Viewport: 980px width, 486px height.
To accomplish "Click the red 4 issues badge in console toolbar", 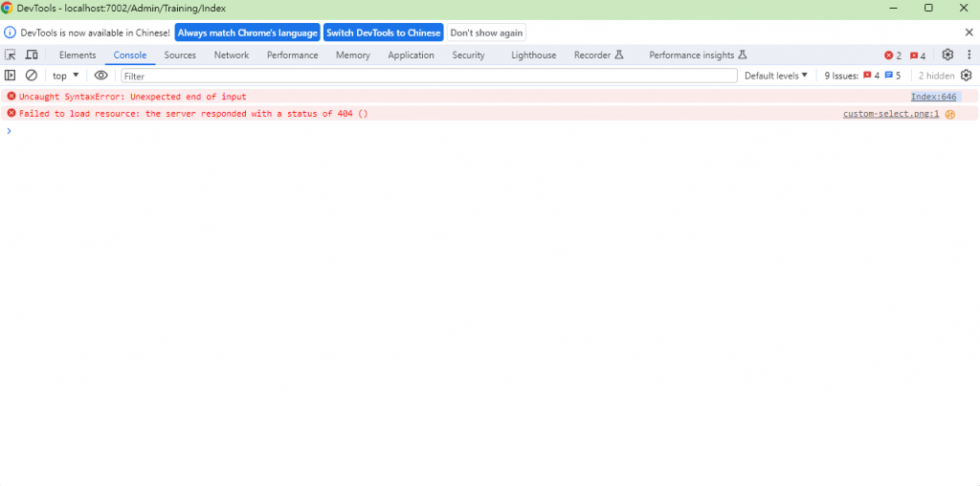I will tap(871, 76).
